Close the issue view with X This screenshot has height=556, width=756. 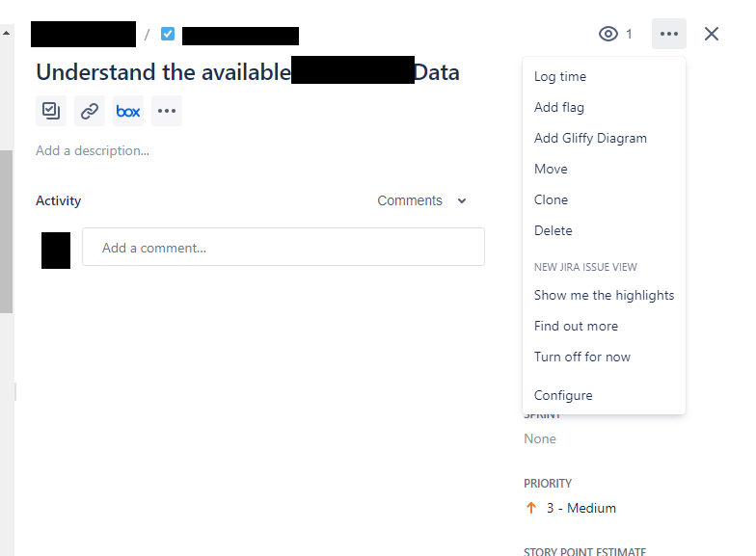(712, 34)
